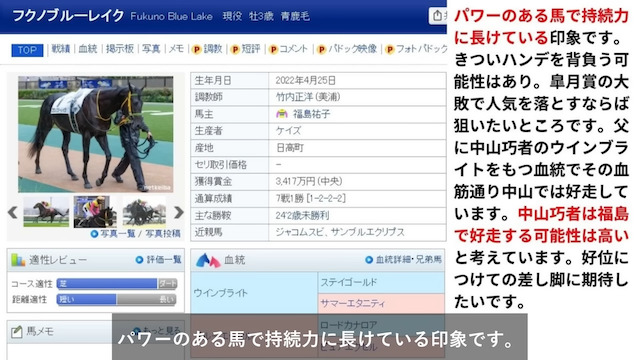Click the コース適性 rating bar
Image resolution: width=640 pixels, height=360 pixels.
(117, 283)
